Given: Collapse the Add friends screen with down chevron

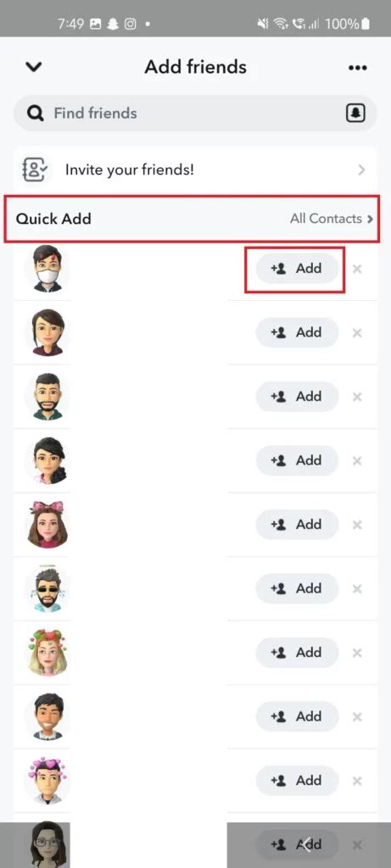Looking at the screenshot, I should click(34, 68).
